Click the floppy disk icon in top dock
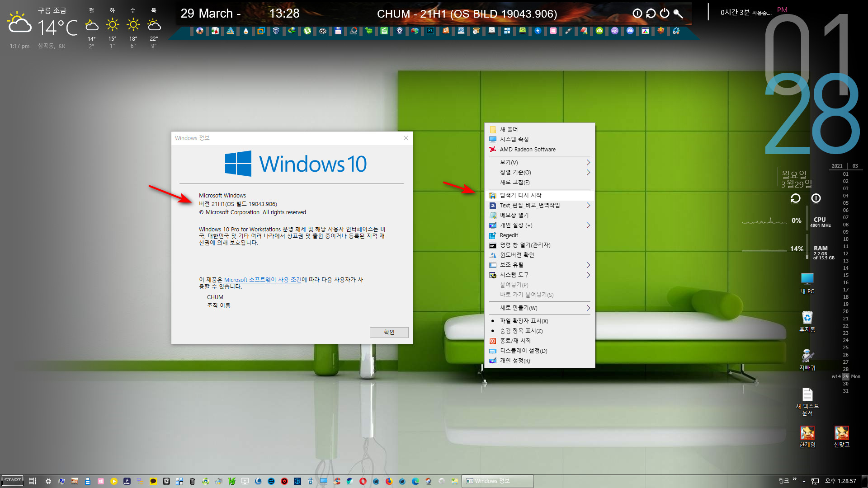Screen dimensions: 868x488 point(338,31)
